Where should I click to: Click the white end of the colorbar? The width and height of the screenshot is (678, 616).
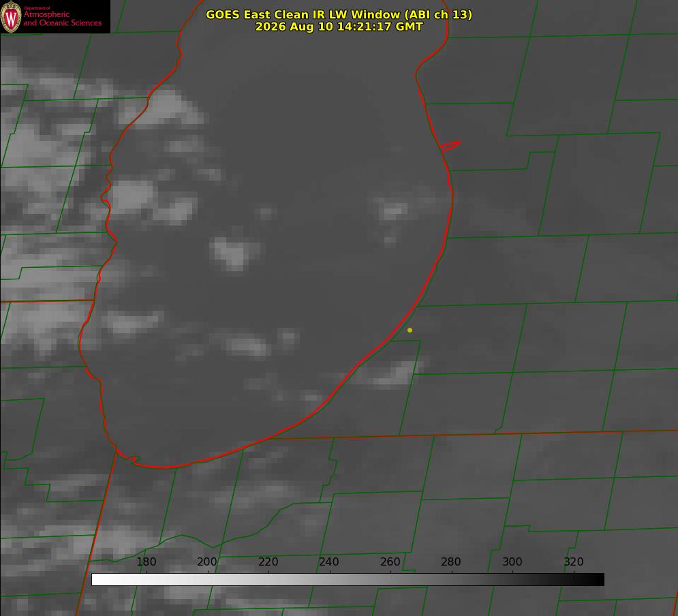click(98, 580)
